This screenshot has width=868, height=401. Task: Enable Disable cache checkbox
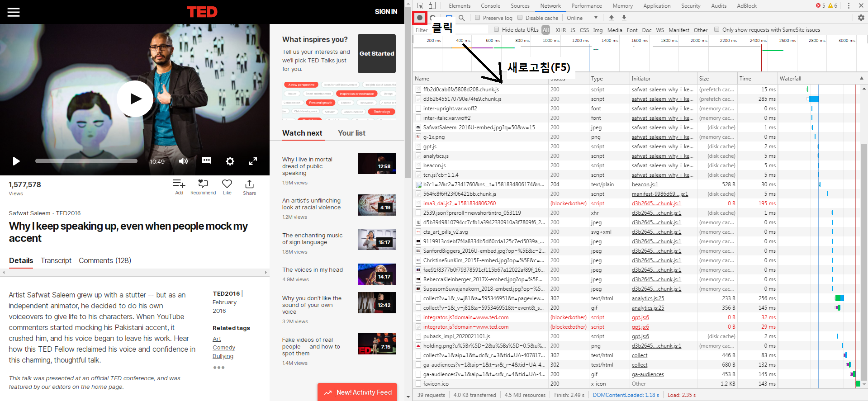click(x=520, y=18)
